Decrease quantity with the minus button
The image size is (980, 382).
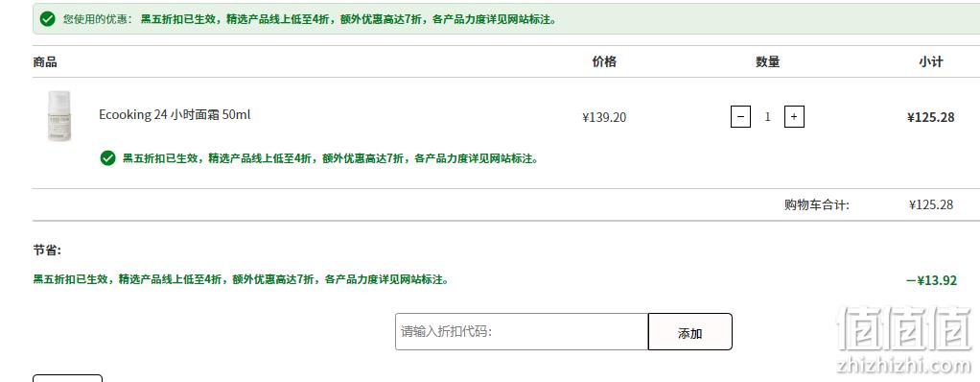740,117
